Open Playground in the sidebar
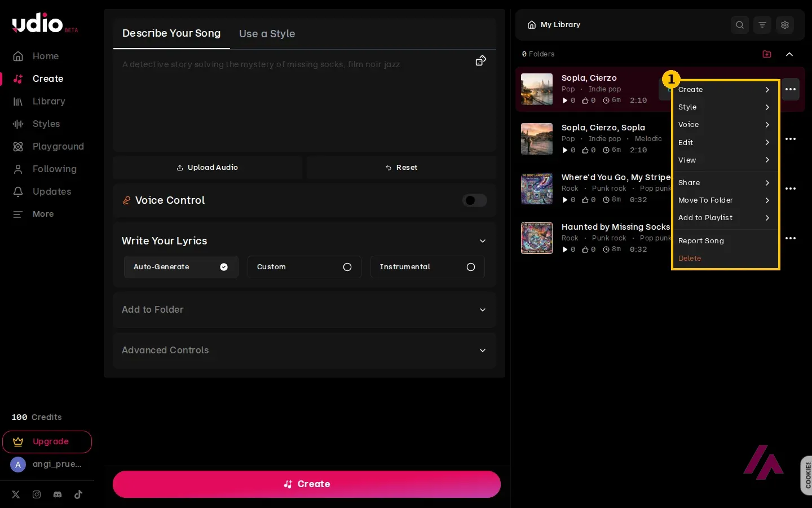The height and width of the screenshot is (508, 812). 48,146
